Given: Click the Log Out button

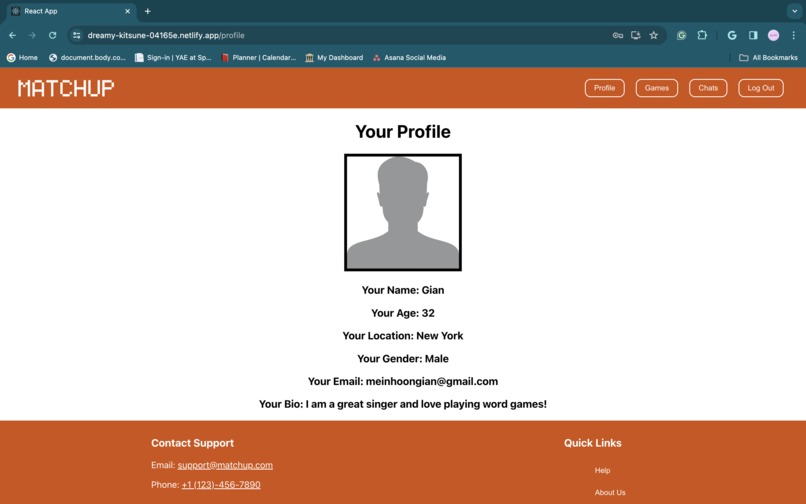Looking at the screenshot, I should [761, 88].
